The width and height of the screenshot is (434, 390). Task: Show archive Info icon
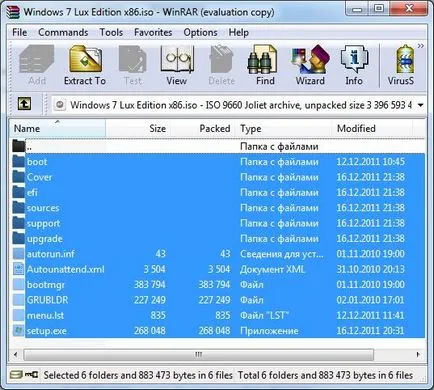point(354,60)
